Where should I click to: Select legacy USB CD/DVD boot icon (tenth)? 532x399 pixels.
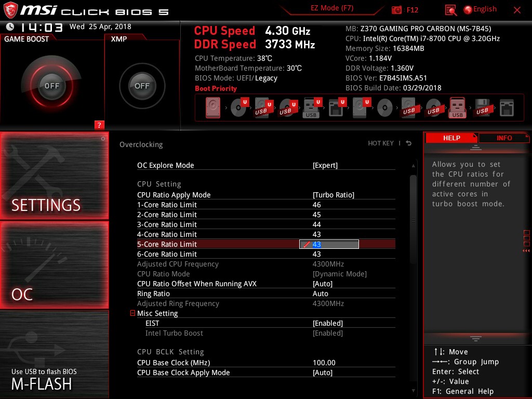[x=433, y=108]
